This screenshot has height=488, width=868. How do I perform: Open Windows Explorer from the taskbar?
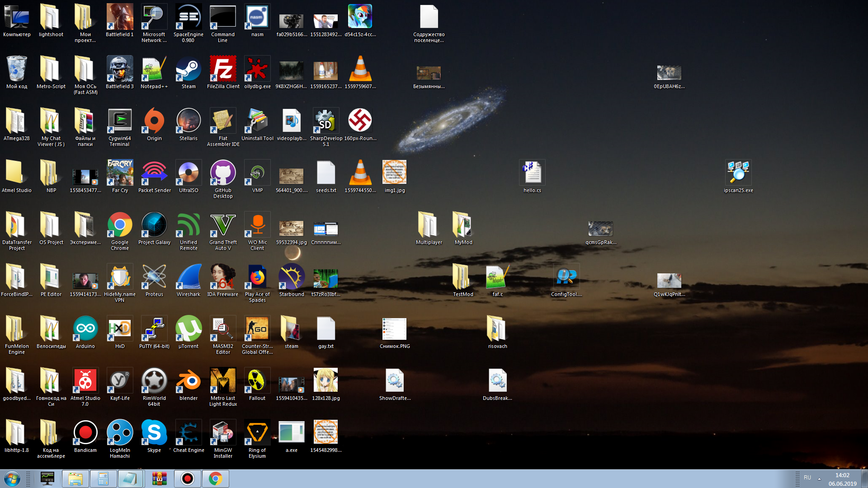pyautogui.click(x=75, y=479)
